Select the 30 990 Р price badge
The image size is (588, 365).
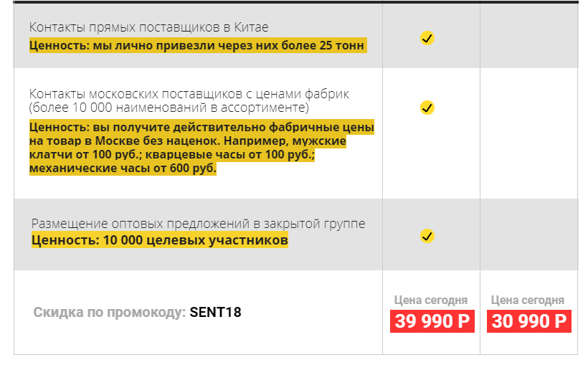point(529,321)
